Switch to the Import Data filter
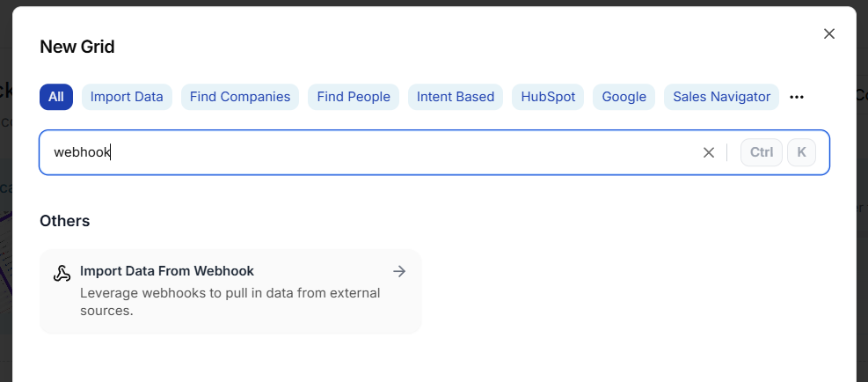The image size is (868, 382). point(127,97)
